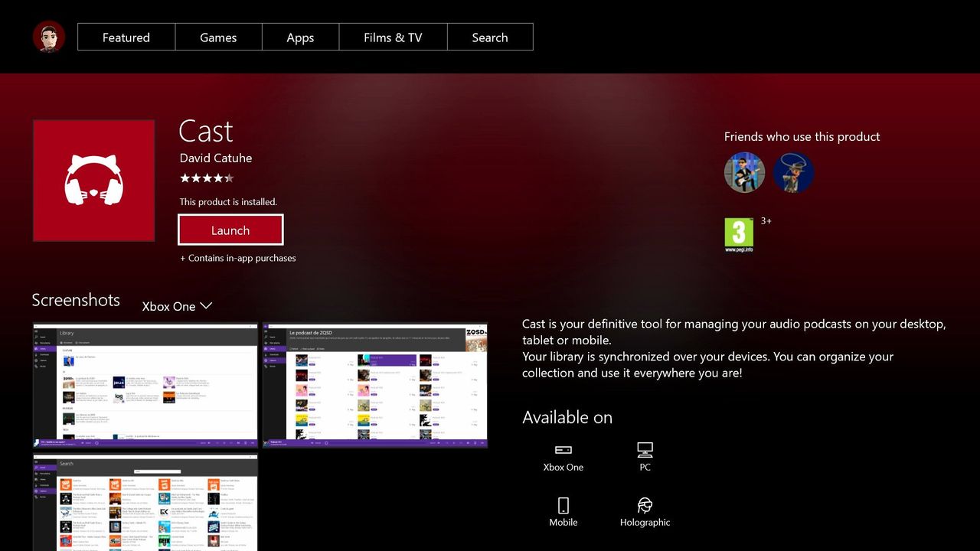Open the Apps tab
This screenshot has width=980, height=551.
click(x=300, y=37)
